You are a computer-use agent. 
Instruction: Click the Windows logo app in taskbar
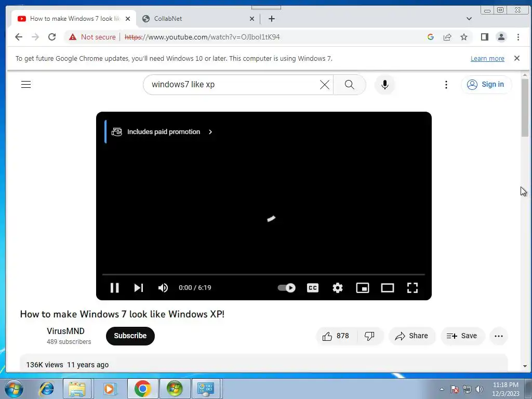175,389
